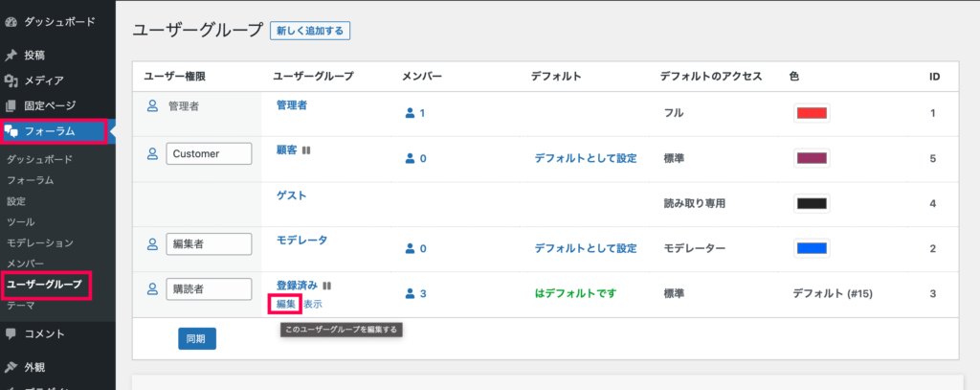Click the Dashboard gauge icon in sidebar
980x390 pixels.
11,23
